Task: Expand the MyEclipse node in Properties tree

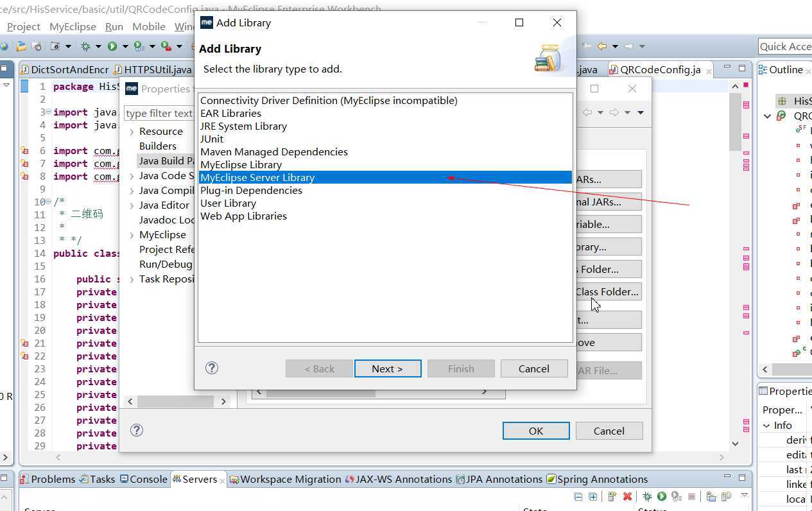Action: (x=132, y=235)
